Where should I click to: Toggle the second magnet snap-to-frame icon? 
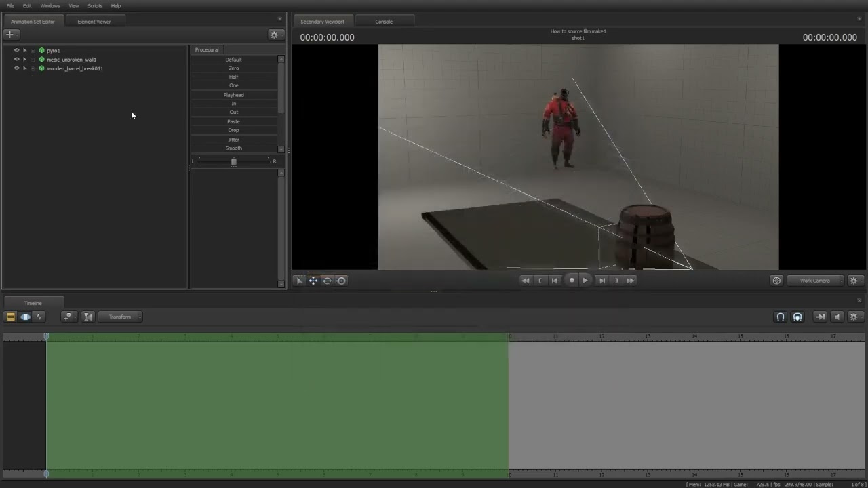[x=797, y=317]
